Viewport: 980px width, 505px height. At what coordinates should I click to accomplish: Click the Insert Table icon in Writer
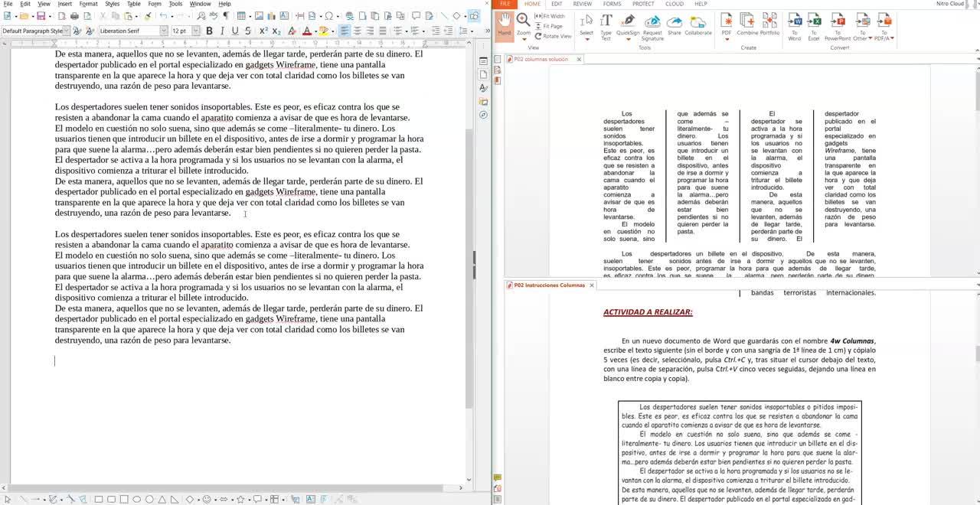click(240, 15)
